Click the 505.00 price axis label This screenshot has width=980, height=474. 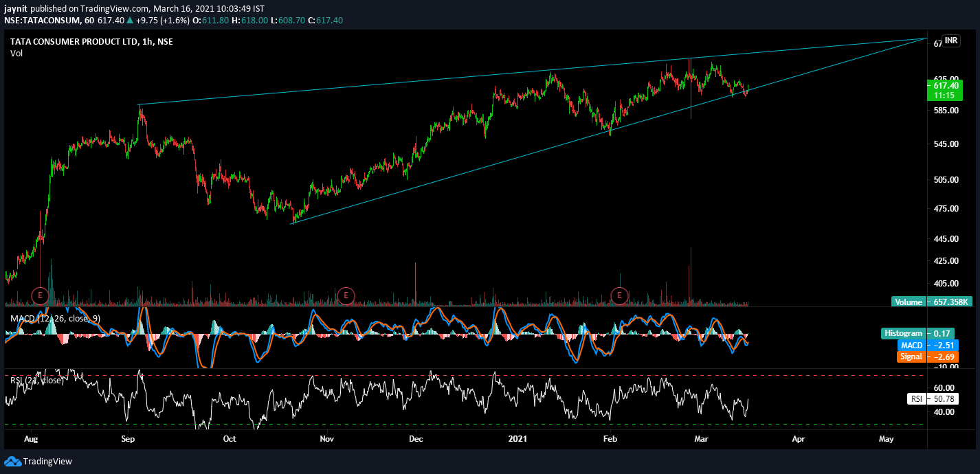pos(946,180)
